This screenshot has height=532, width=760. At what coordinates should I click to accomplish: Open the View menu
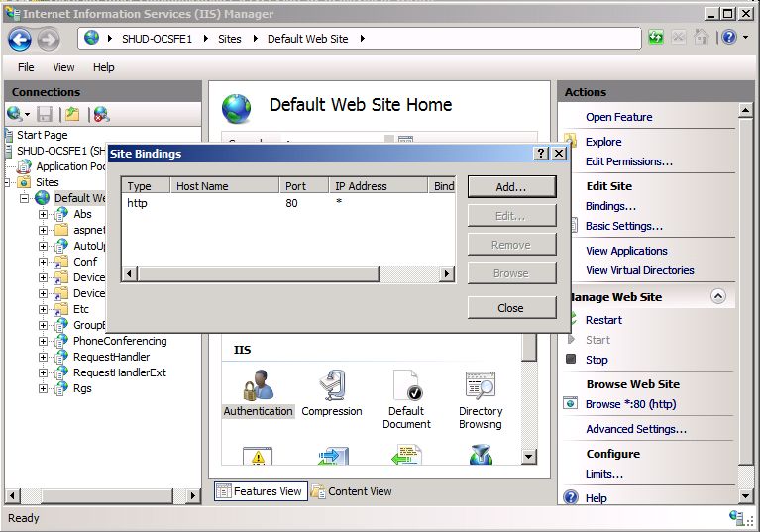[63, 67]
